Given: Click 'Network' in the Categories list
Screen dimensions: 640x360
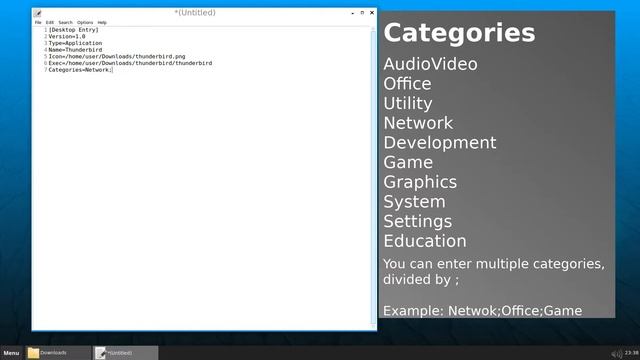Looking at the screenshot, I should click(418, 123).
